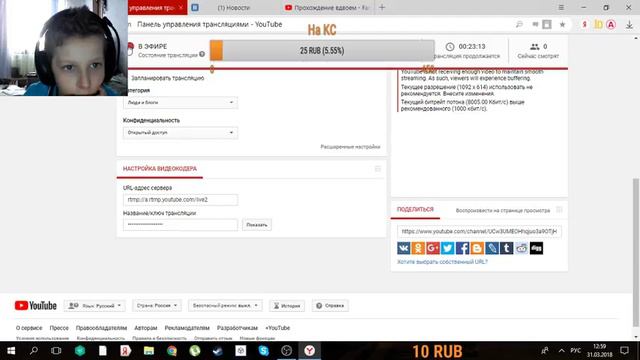Screen dimensions: 640x360
Task: Open Google Chrome from the taskbar
Action: [x=172, y=351]
